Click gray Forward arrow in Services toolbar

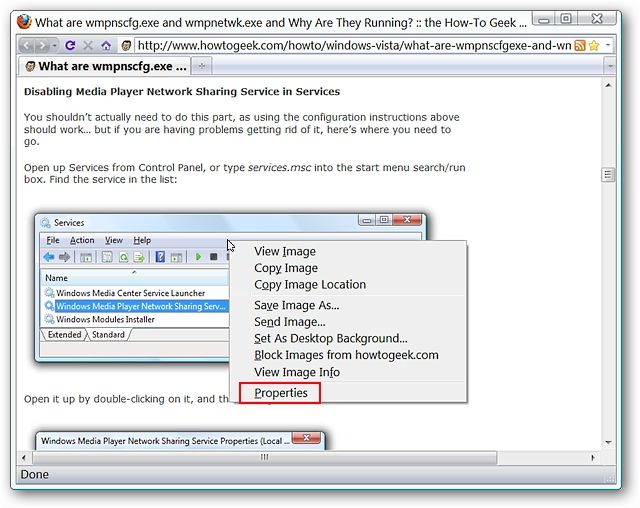64,257
